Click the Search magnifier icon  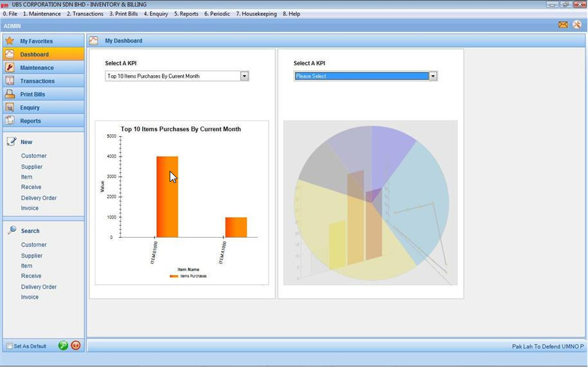point(12,230)
